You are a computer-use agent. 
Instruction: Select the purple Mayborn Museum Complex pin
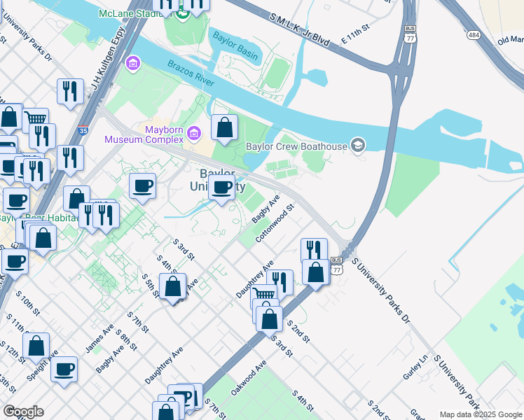(x=194, y=134)
